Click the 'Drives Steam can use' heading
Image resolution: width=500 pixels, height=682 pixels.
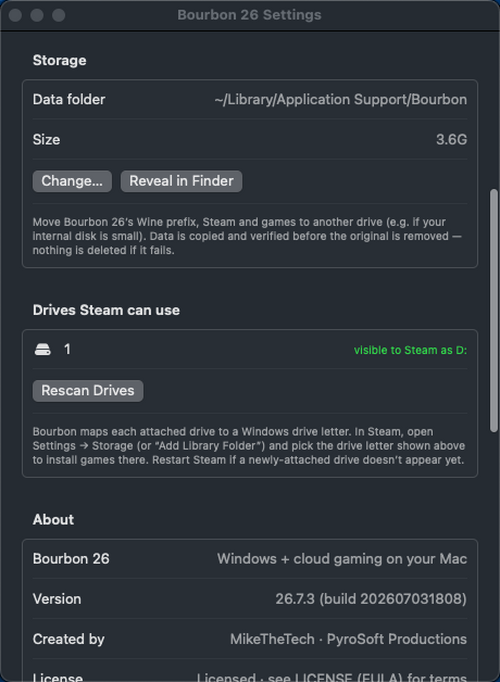click(x=106, y=310)
